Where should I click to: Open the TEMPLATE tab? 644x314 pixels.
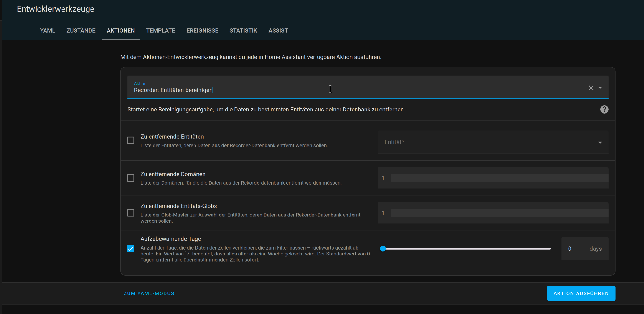pos(161,30)
